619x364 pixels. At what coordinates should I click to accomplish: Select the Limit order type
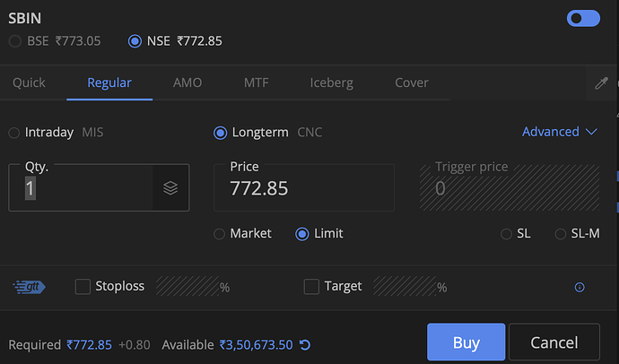tap(302, 234)
